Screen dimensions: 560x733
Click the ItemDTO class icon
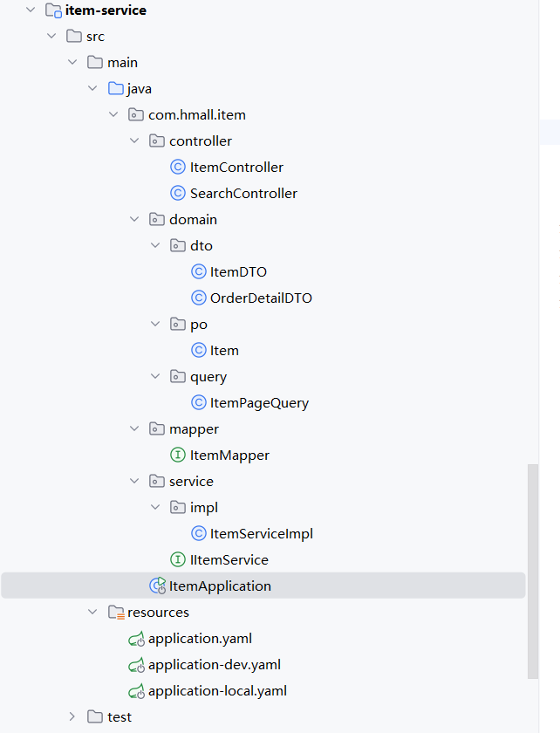click(199, 271)
